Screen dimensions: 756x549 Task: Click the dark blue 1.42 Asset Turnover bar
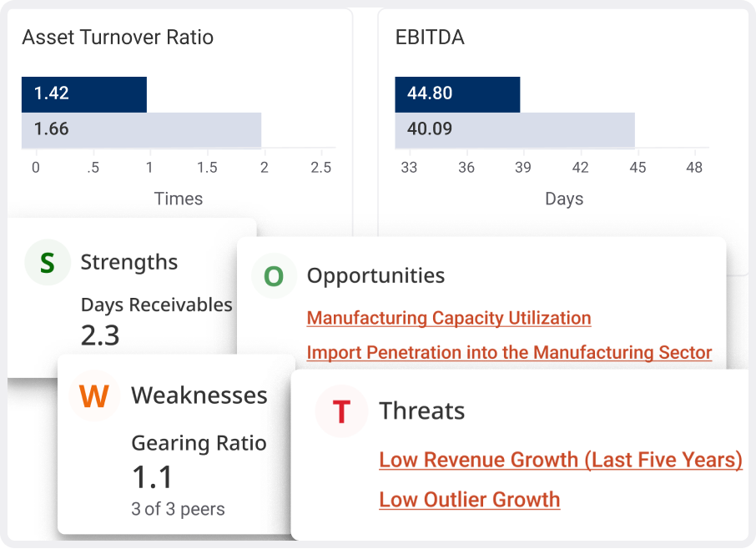(x=84, y=93)
